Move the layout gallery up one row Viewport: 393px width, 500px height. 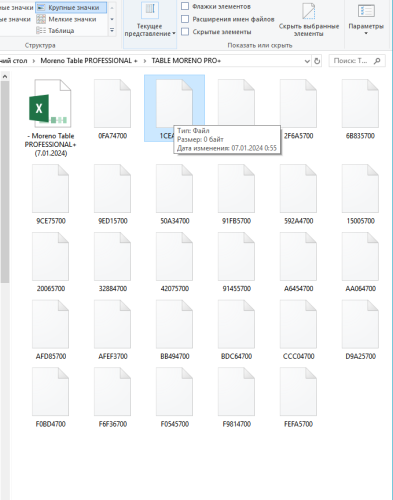click(112, 7)
